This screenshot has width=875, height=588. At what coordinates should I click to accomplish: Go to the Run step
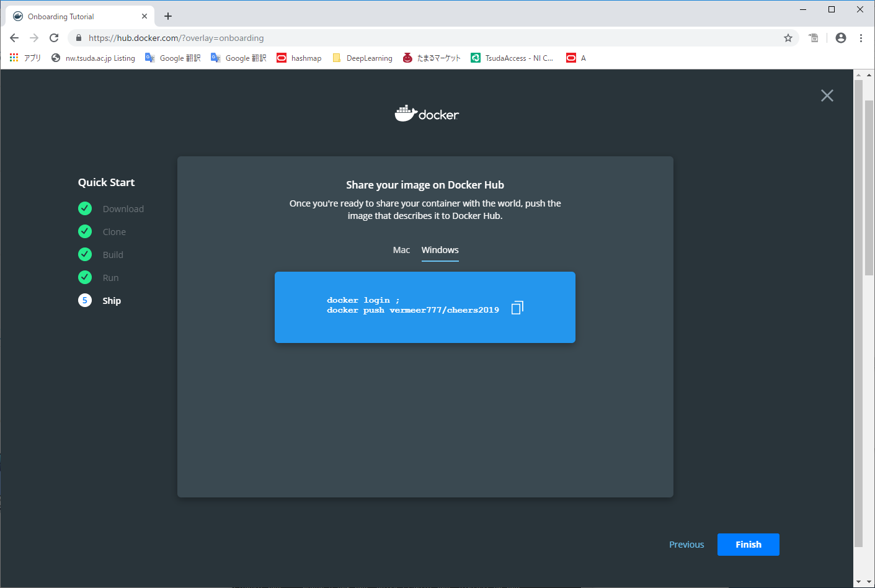tap(110, 278)
